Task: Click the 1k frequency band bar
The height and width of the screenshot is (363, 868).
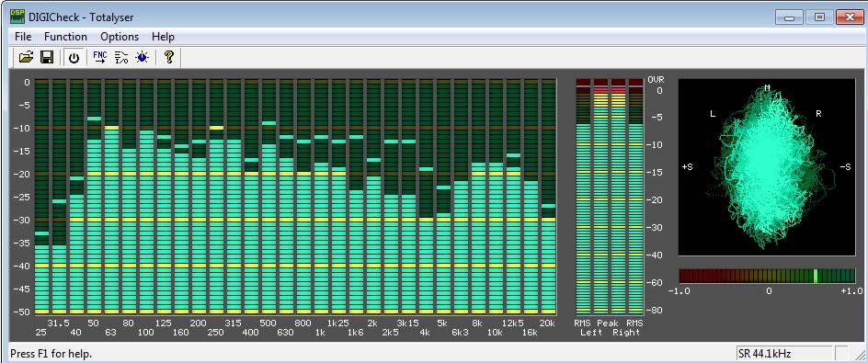Action: 321,197
